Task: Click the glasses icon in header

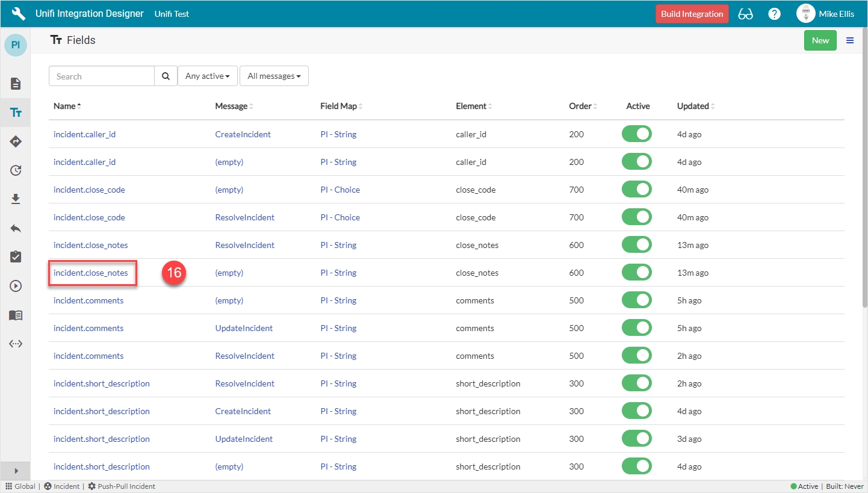Action: coord(745,14)
